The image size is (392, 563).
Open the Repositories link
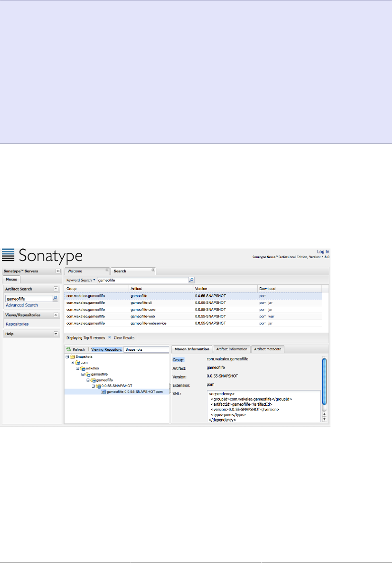pos(17,324)
